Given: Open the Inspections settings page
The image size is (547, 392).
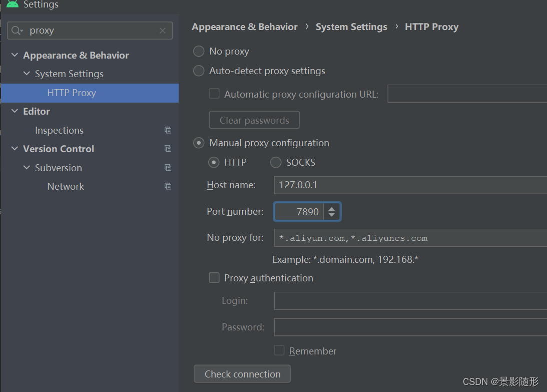Looking at the screenshot, I should pos(60,130).
